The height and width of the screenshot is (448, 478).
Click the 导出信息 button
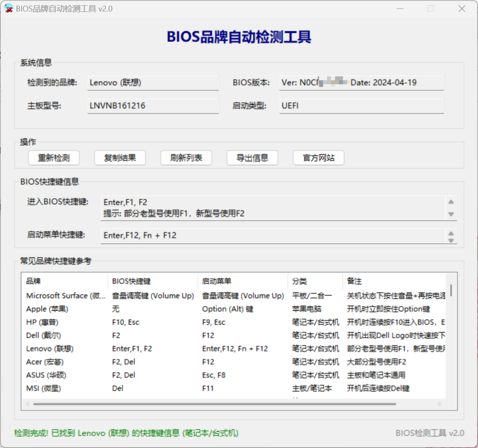click(x=252, y=158)
